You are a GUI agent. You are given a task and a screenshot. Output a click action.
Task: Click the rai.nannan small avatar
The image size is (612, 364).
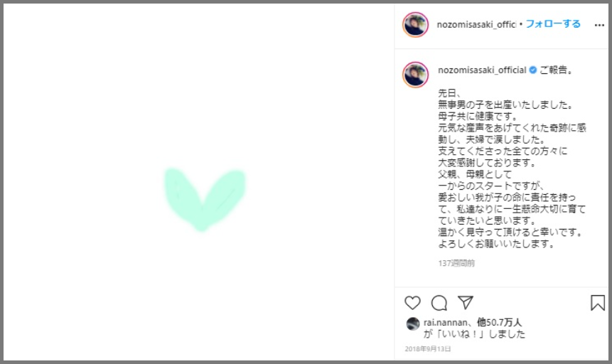(412, 323)
